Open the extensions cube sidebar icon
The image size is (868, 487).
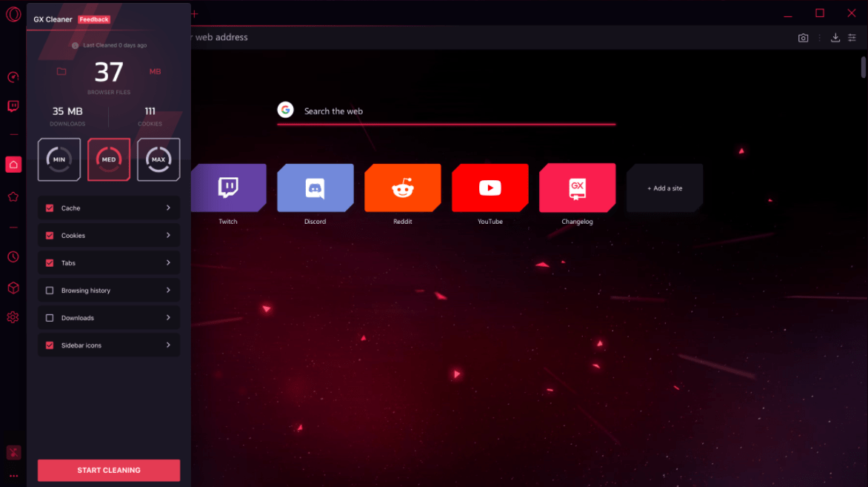[x=13, y=287]
